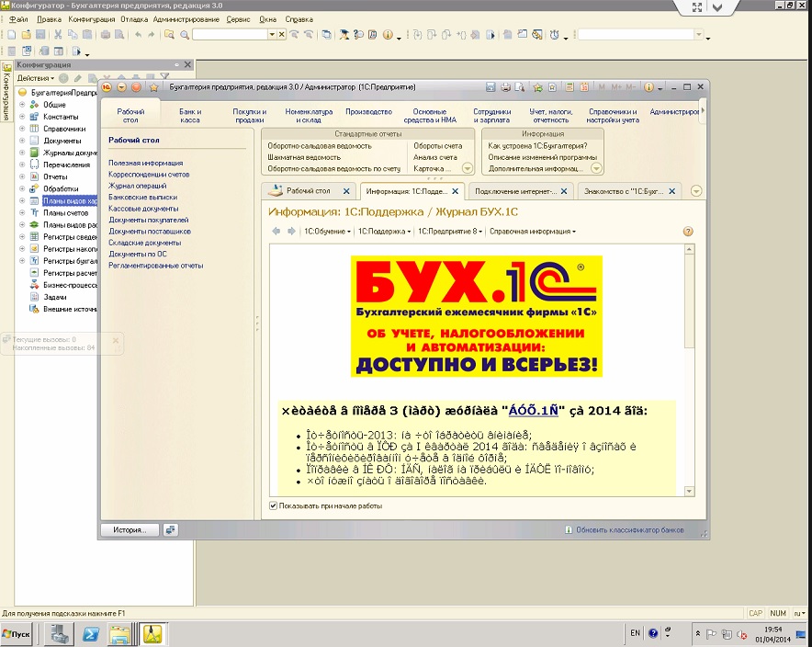This screenshot has height=647, width=812.
Task: Toggle 'Показывать при начале работы' checkbox
Action: click(274, 505)
